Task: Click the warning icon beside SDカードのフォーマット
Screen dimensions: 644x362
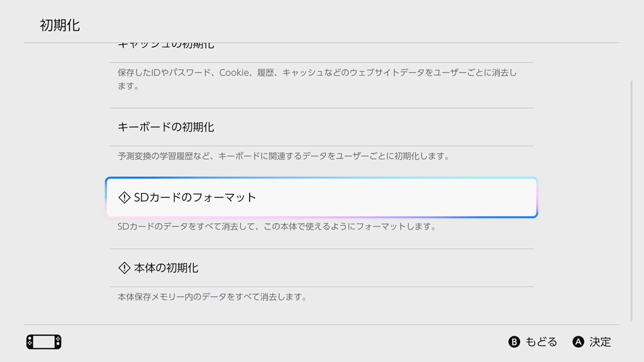Action: (x=125, y=197)
